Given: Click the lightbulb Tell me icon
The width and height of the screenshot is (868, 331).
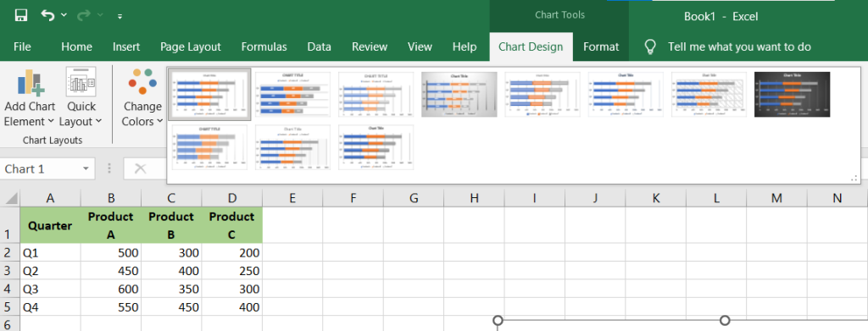Looking at the screenshot, I should tap(651, 47).
